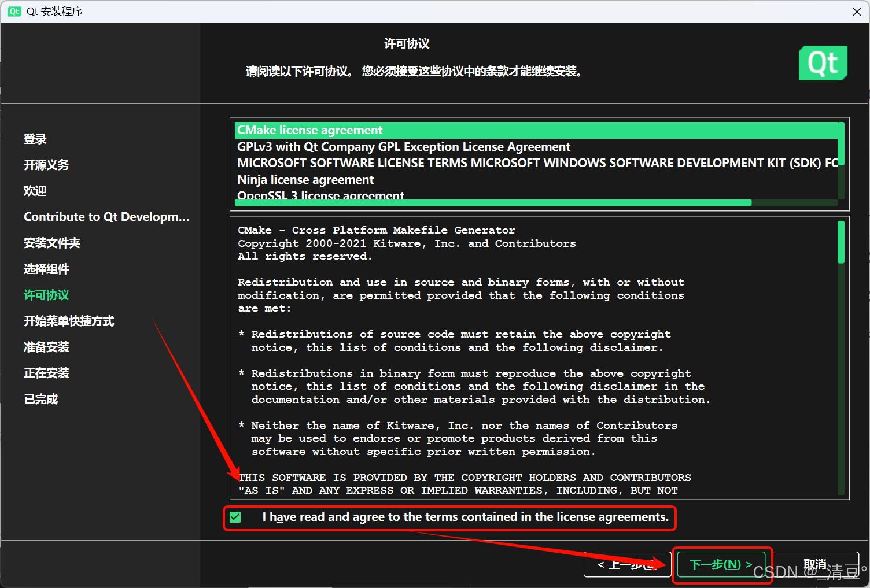Click the 'I have read and agree' label text
870x588 pixels.
pyautogui.click(x=465, y=517)
